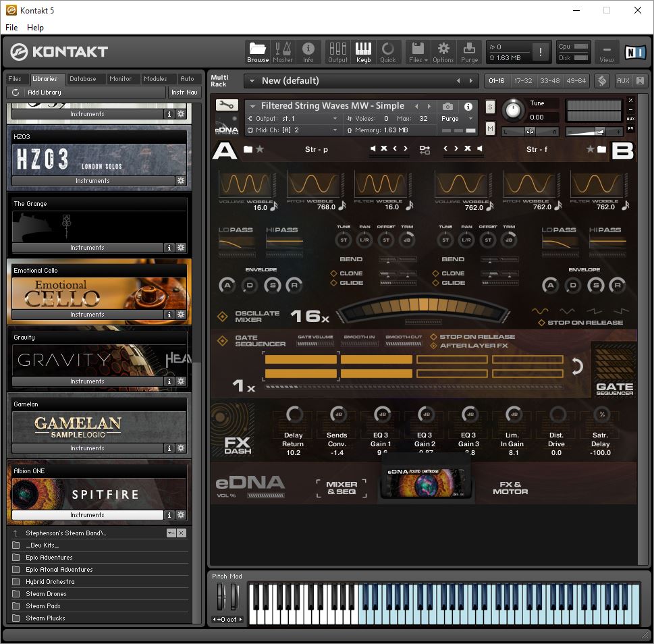Open the Mixer & Seq page
654x644 pixels.
coord(342,487)
